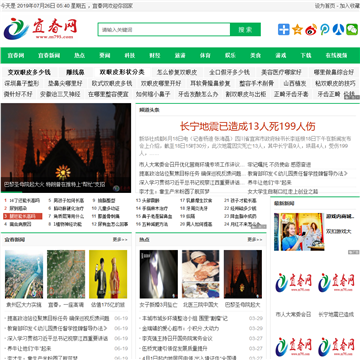Open headline 长宁地震已造成13人死199人伤
The width and height of the screenshot is (360, 360).
point(247,126)
